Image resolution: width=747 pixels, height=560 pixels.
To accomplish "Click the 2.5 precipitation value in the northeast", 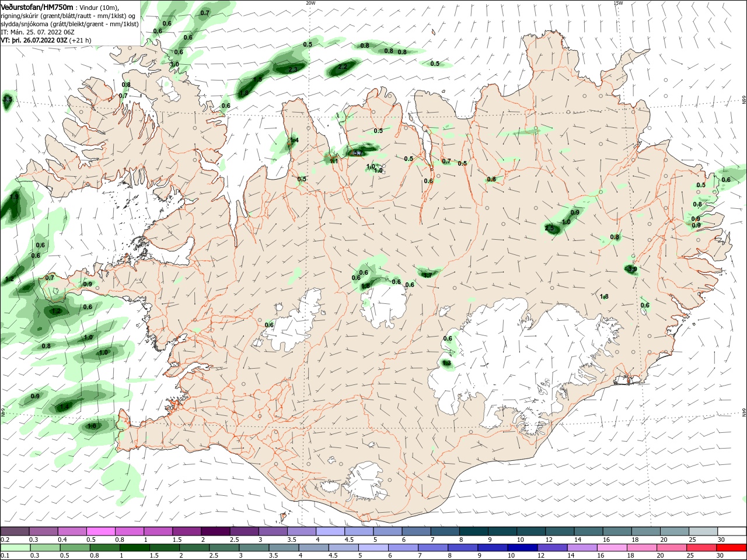I will click(549, 229).
